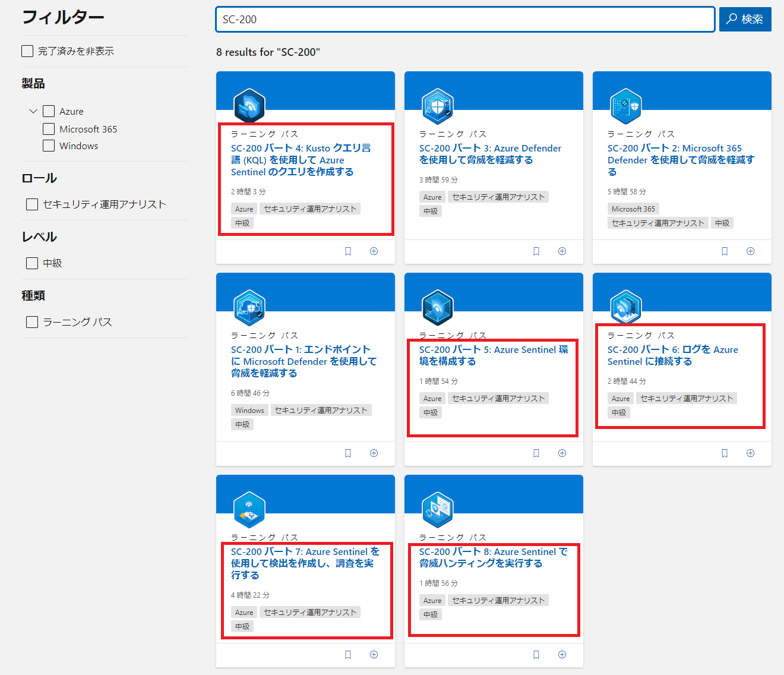Bookmark the SC-200 パート 1 learning path card

tap(347, 453)
